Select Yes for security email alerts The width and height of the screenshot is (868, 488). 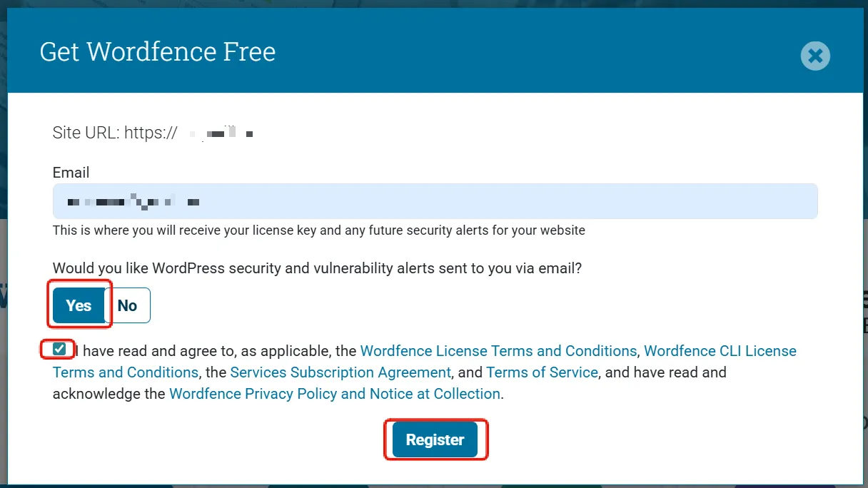[79, 305]
